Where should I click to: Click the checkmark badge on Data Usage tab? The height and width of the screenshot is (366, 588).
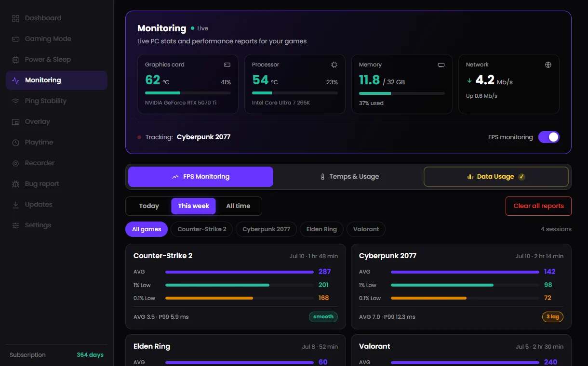521,177
